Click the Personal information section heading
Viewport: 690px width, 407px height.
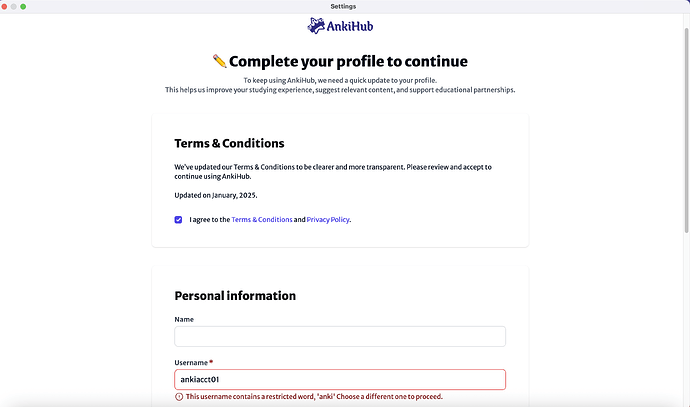tap(235, 296)
